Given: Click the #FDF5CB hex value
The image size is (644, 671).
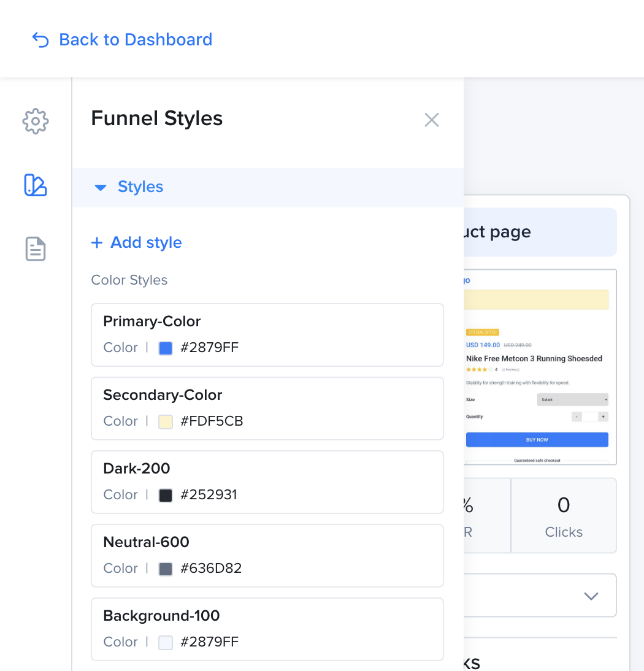Looking at the screenshot, I should 212,421.
